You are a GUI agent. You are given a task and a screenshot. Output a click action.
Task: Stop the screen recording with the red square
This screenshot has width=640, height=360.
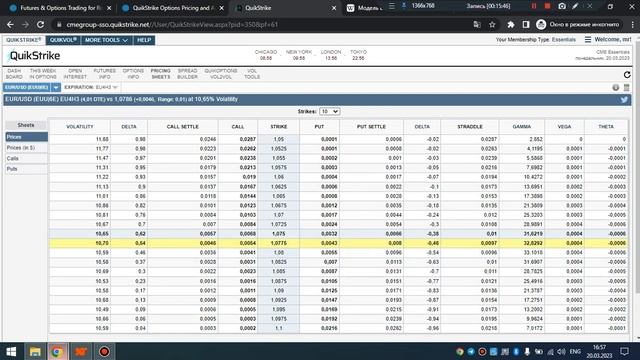(x=547, y=6)
